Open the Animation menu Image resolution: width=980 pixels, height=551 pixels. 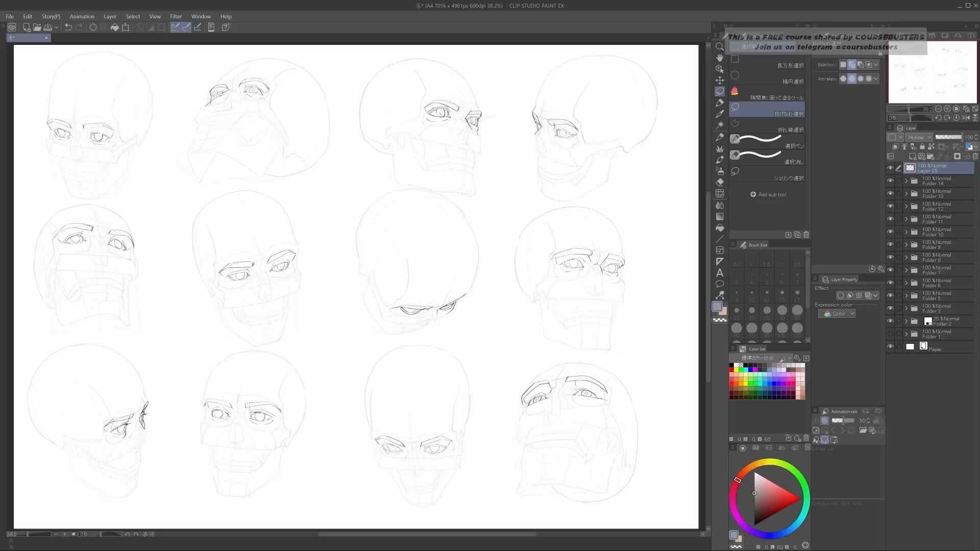[82, 16]
